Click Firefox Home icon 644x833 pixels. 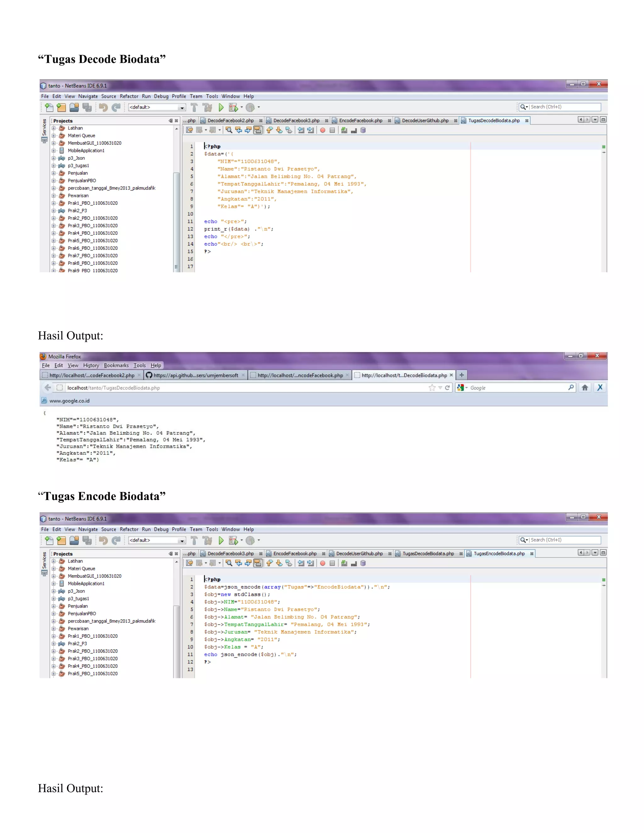[x=585, y=388]
